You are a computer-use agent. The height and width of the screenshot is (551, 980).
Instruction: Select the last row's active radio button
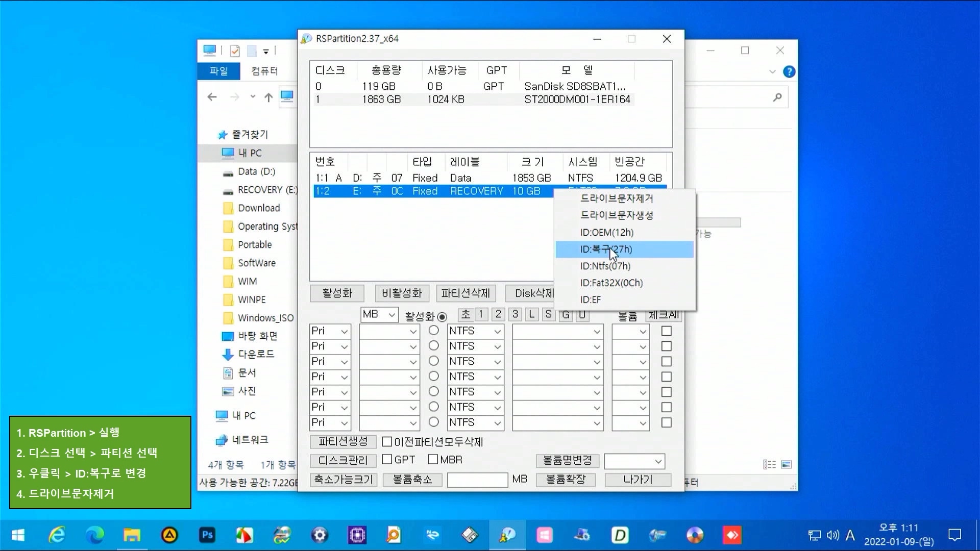pyautogui.click(x=434, y=422)
